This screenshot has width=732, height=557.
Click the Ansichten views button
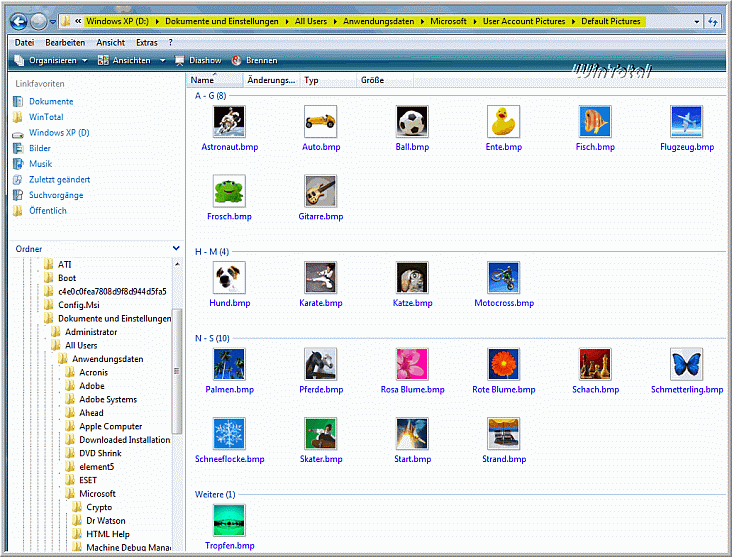pos(124,60)
